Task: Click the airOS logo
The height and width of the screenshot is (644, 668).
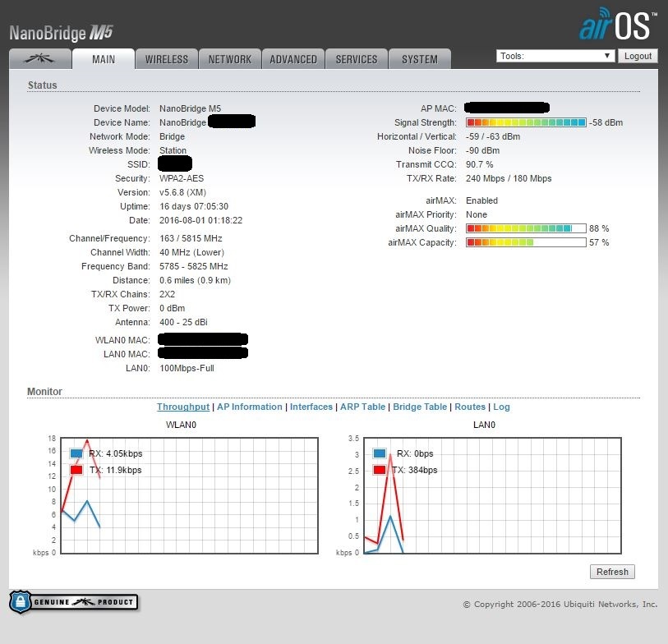Action: (617, 26)
